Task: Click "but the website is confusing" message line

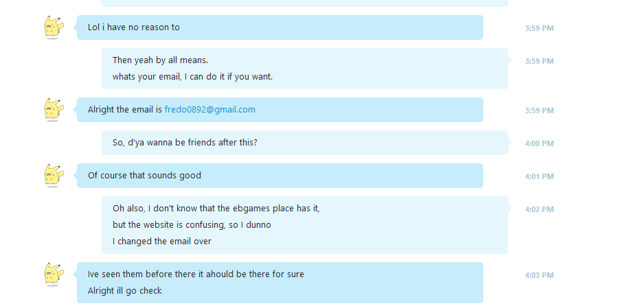Action: (x=192, y=225)
